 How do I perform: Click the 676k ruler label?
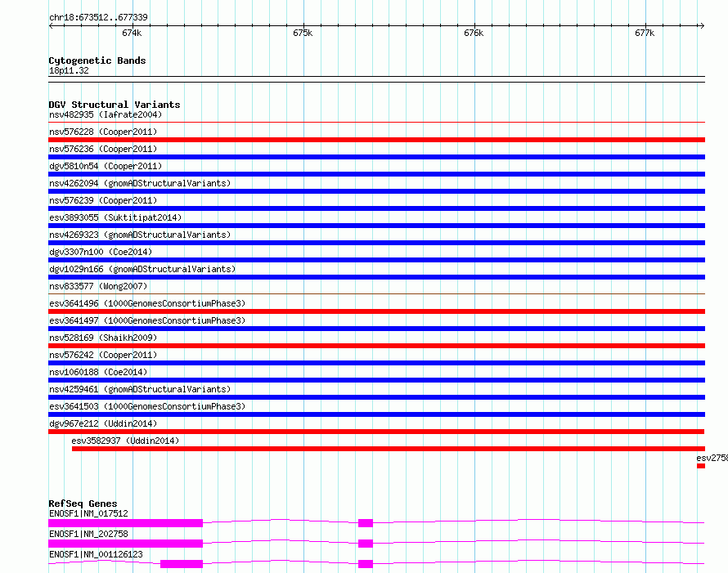click(474, 33)
